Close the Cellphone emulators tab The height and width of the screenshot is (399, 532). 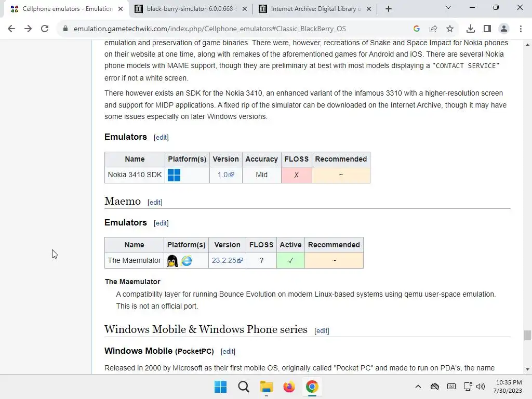121,9
